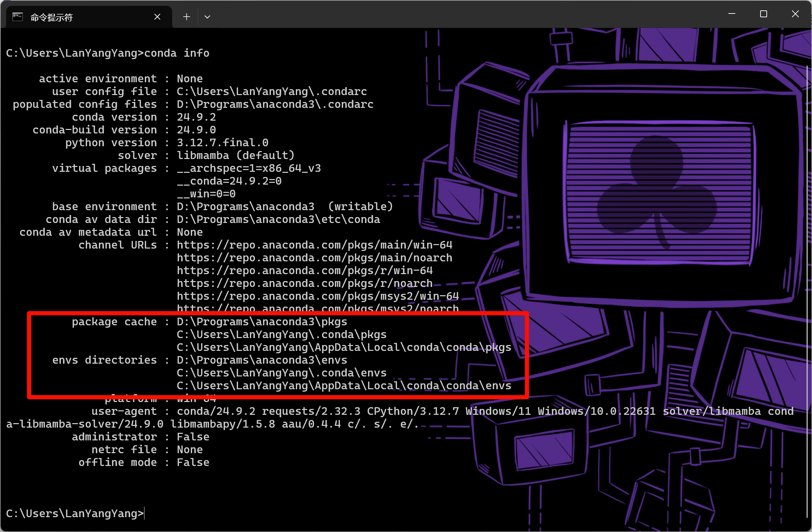Open the pkgs/main/win-64 channel URL
The image size is (812, 532).
click(314, 245)
